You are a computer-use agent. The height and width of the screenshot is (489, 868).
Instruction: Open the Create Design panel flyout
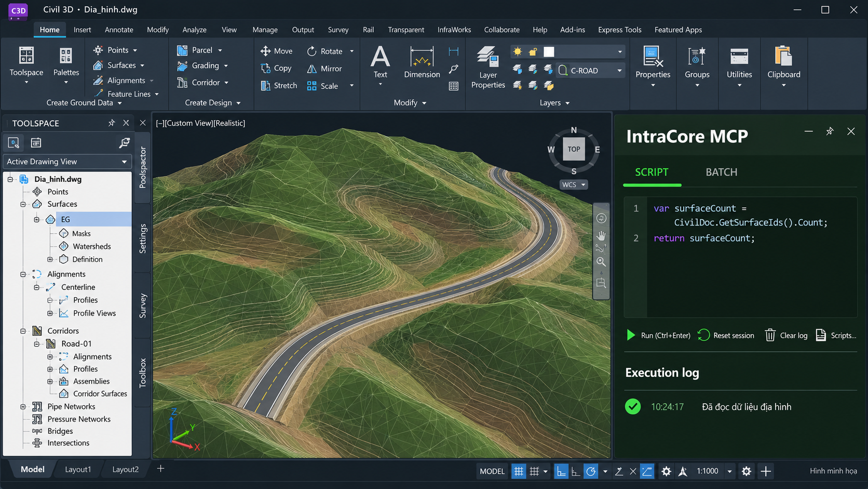(213, 103)
